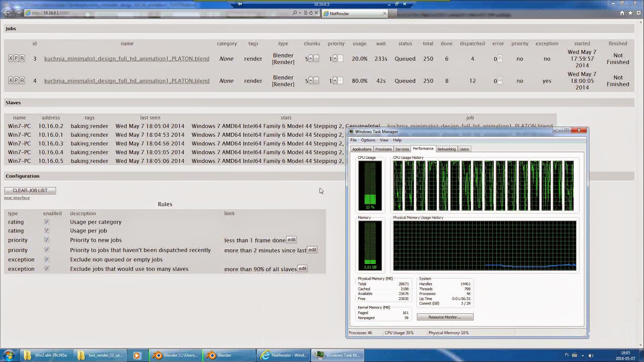Screen dimensions: 644x362
Task: Toggle Exclude jobs using too many slaves checkbox
Action: [47, 269]
